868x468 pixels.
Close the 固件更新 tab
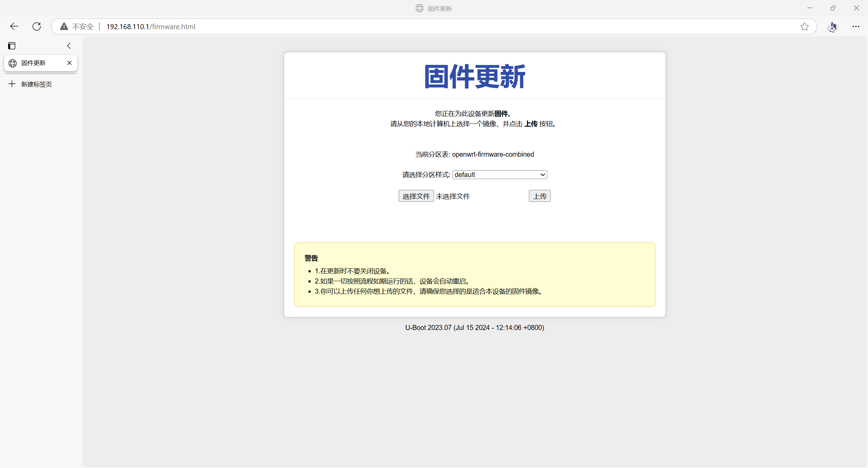coord(70,63)
